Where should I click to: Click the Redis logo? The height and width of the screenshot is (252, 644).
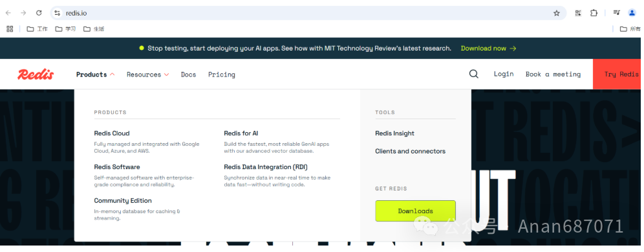(36, 74)
